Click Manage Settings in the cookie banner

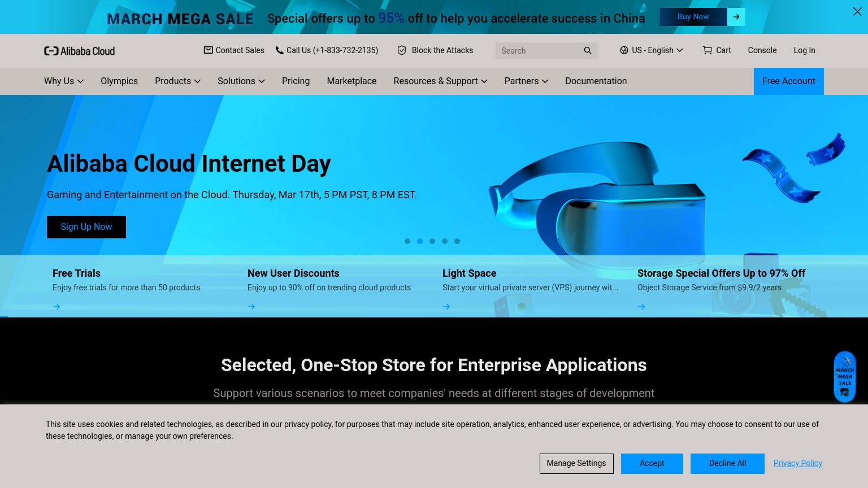tap(576, 464)
